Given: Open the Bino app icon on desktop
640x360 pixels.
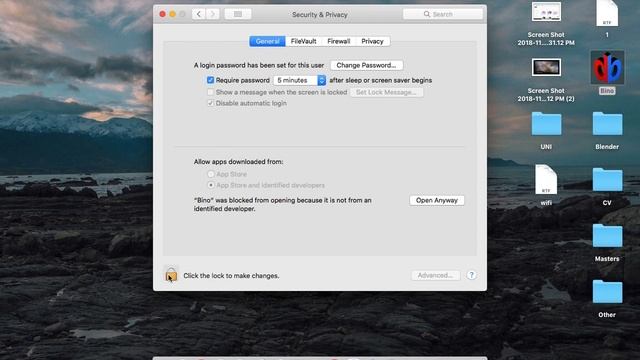Looking at the screenshot, I should [607, 68].
